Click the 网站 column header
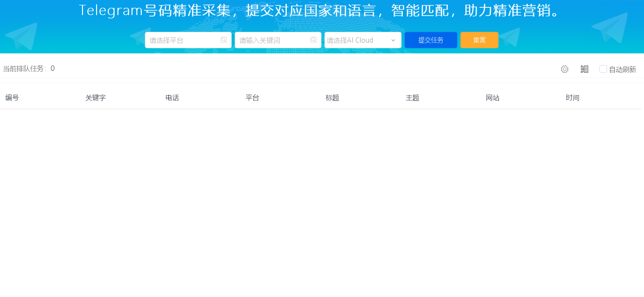This screenshot has width=644, height=297. coord(493,98)
